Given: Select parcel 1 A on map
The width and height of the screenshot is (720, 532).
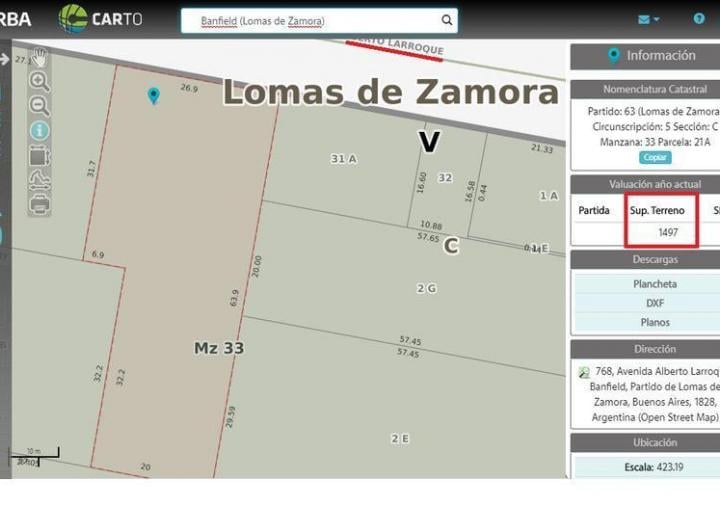Looking at the screenshot, I should click(x=549, y=196).
